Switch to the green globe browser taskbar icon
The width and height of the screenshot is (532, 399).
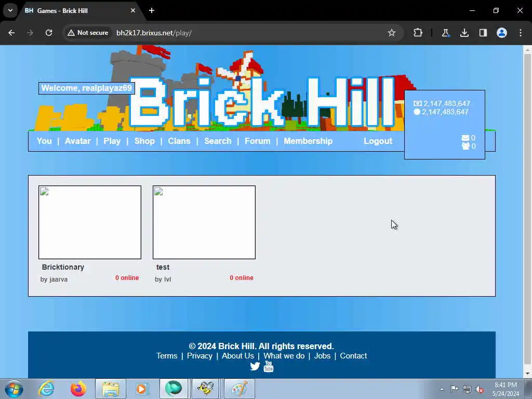click(x=174, y=389)
